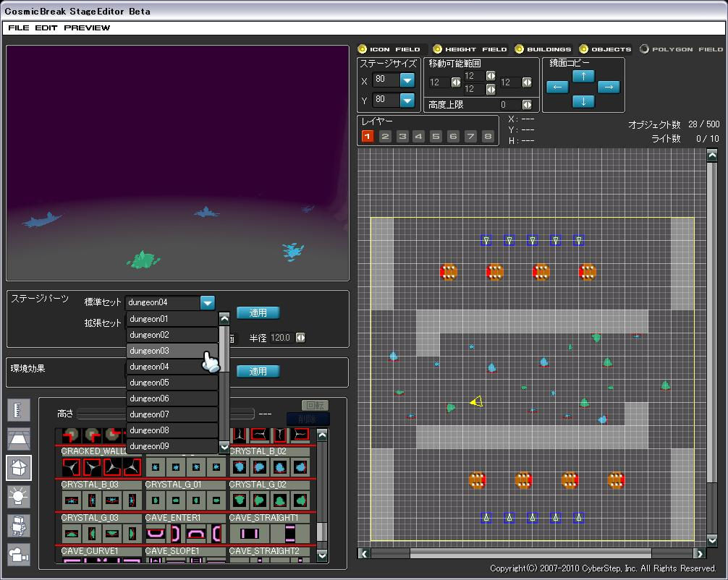Expand the stage size X dropdown
This screenshot has height=580, width=728.
407,80
